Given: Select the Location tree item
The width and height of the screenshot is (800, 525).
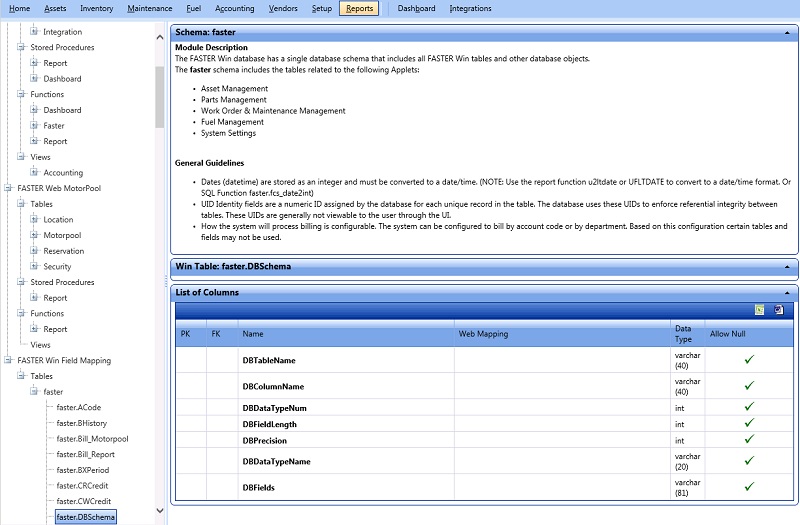Looking at the screenshot, I should click(x=58, y=219).
